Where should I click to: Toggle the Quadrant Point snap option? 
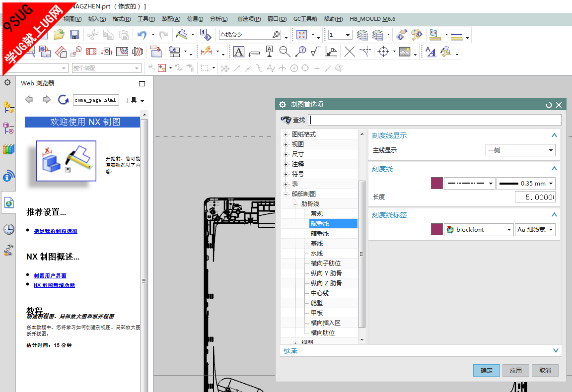click(305, 68)
